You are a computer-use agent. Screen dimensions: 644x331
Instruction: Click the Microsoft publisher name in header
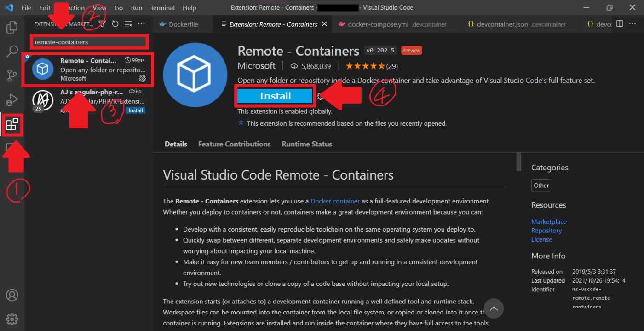click(x=256, y=66)
